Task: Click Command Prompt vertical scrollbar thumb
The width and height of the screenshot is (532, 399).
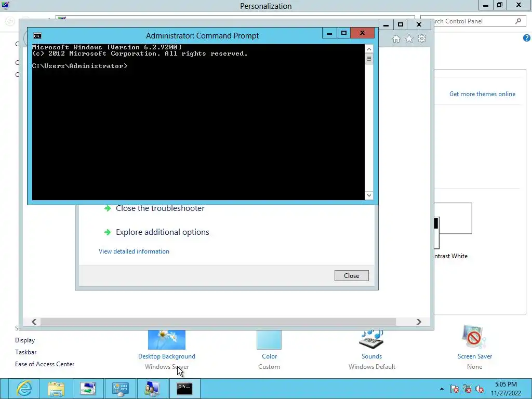Action: pyautogui.click(x=369, y=59)
